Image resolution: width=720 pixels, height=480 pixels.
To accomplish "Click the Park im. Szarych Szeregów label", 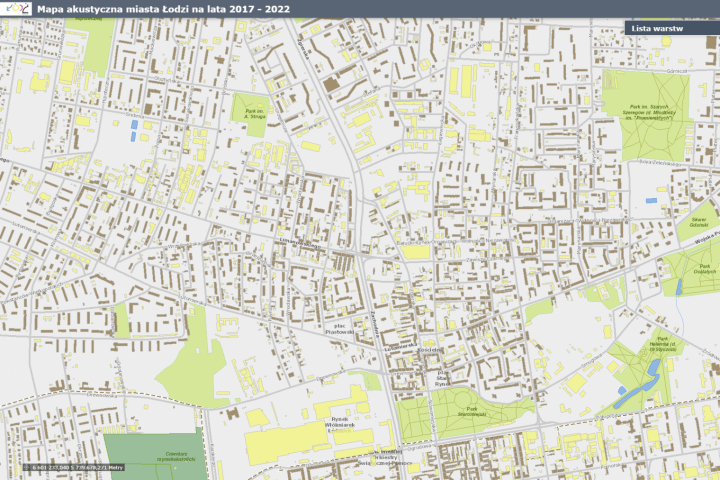I will (649, 112).
